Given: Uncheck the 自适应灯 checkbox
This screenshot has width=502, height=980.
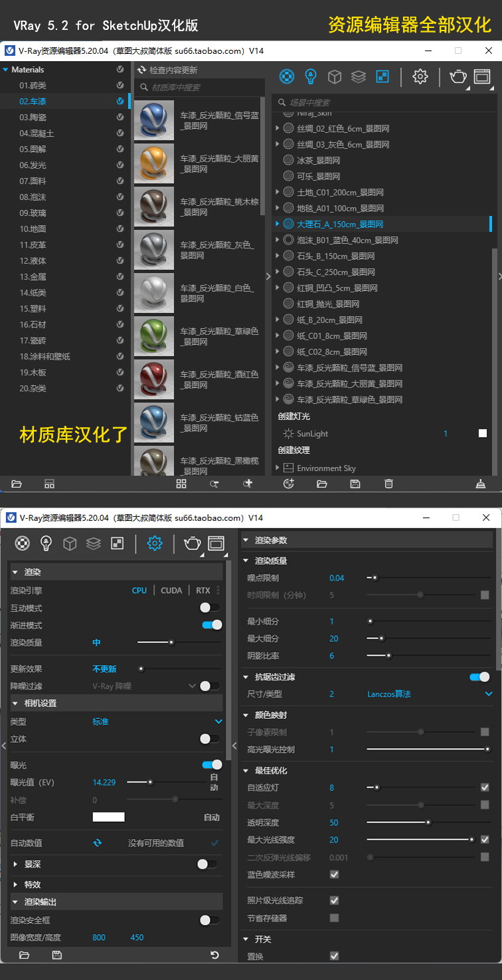Looking at the screenshot, I should pos(485,787).
